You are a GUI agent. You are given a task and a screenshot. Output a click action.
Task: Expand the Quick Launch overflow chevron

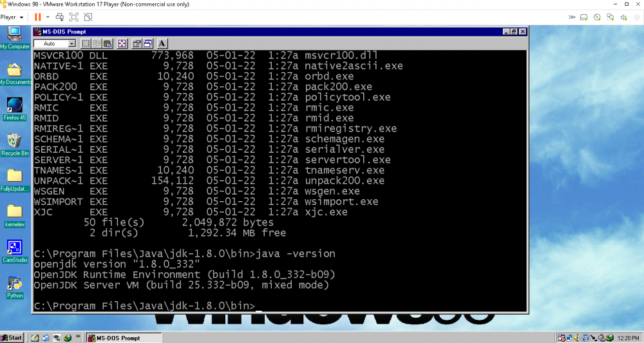click(x=78, y=337)
